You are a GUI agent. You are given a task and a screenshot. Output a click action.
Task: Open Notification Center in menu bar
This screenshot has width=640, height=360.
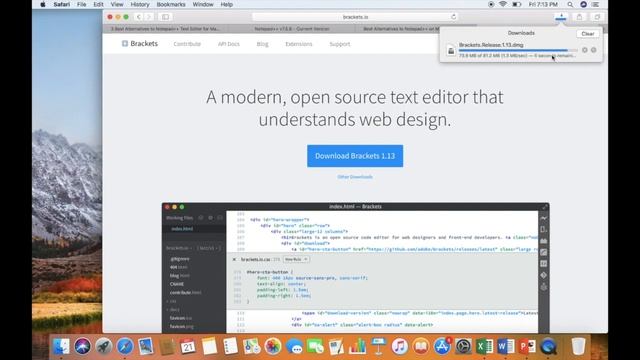point(596,4)
